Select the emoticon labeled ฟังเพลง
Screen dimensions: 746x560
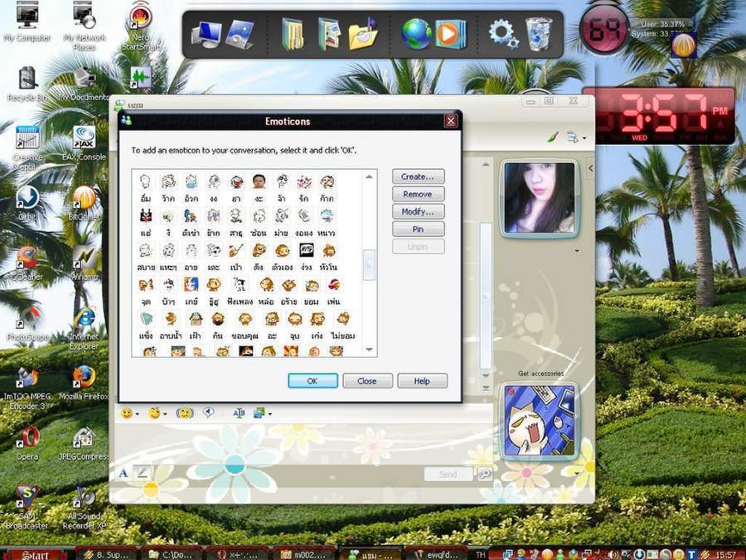[240, 284]
